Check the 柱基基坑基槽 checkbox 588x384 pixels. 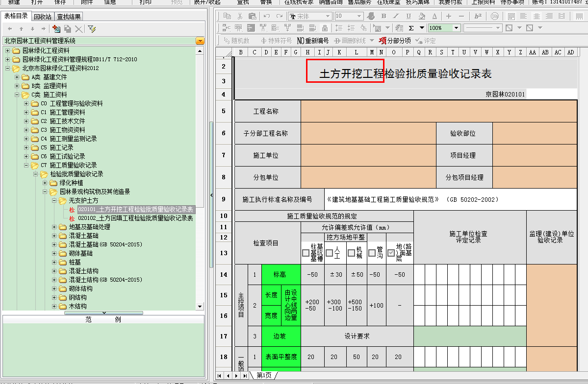306,253
